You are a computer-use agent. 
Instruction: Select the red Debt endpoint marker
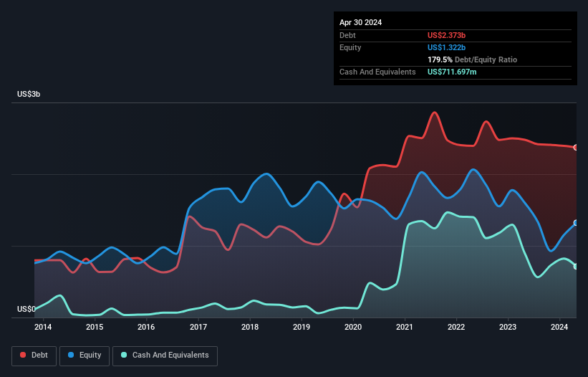[x=576, y=148]
